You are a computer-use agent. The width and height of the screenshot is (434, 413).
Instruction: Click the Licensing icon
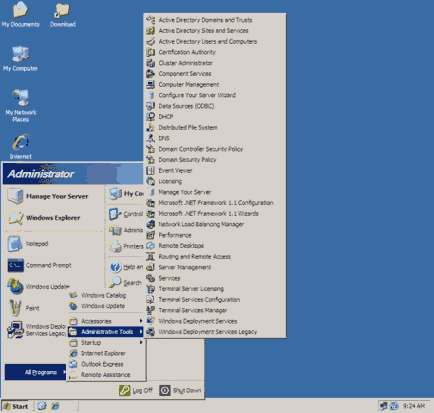pos(151,181)
